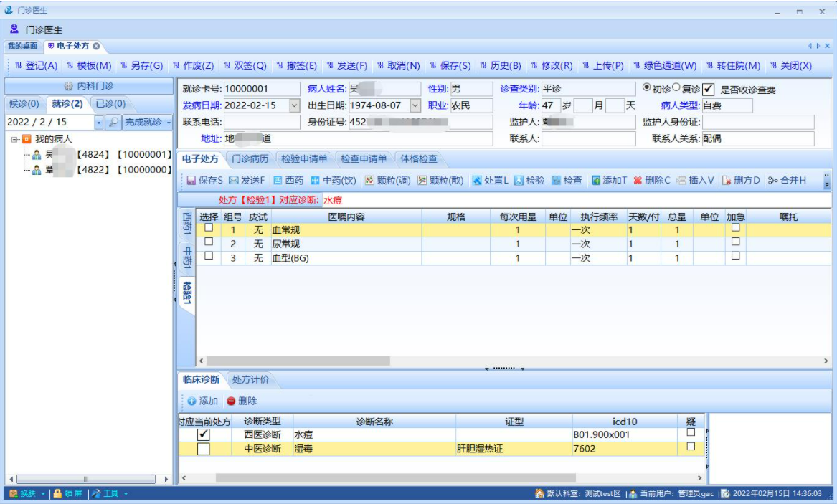Screen dimensions: 837x504
Task: Click 删除 in clinical diagnosis panel
Action: coord(241,401)
